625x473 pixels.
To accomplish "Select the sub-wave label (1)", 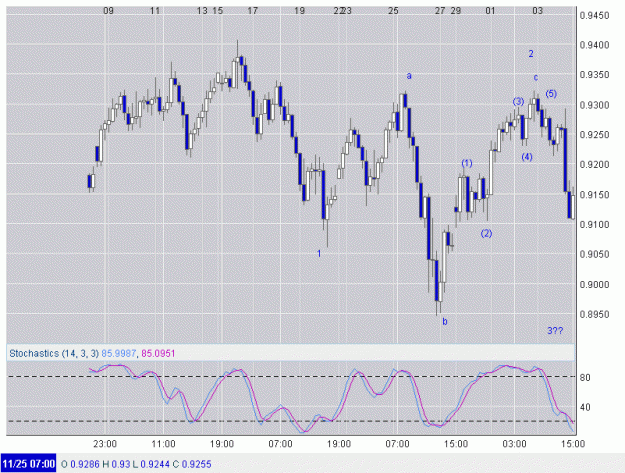I will pos(467,163).
